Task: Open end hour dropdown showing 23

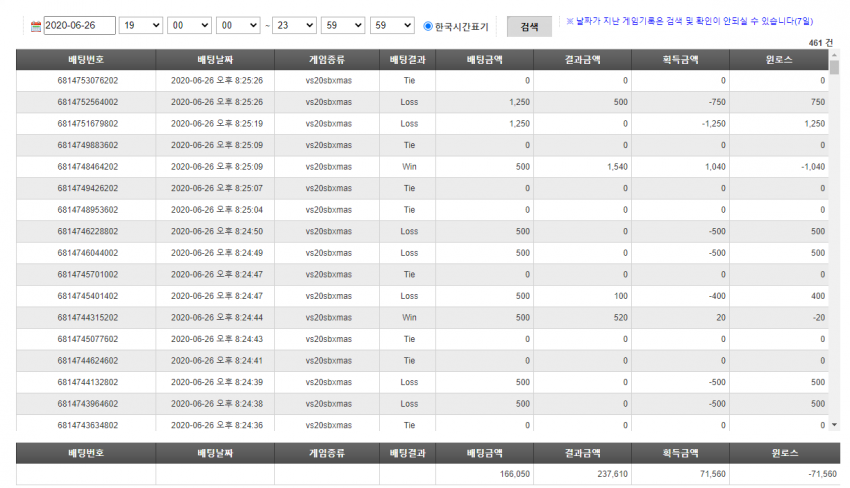Action: 294,25
